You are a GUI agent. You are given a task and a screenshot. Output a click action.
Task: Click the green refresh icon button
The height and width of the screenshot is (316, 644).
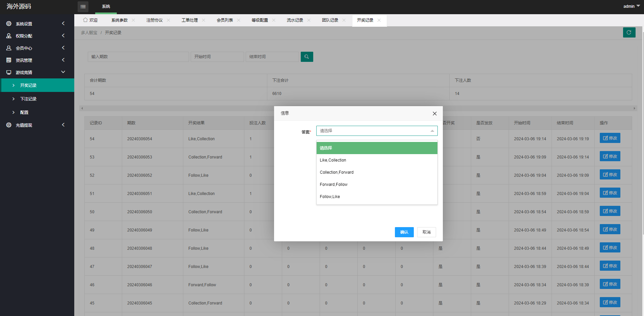(629, 32)
